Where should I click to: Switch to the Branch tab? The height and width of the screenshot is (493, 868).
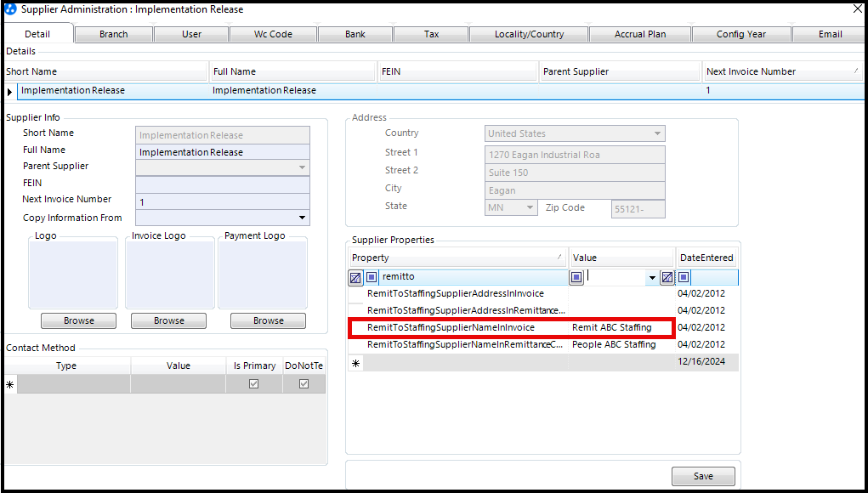pos(113,35)
